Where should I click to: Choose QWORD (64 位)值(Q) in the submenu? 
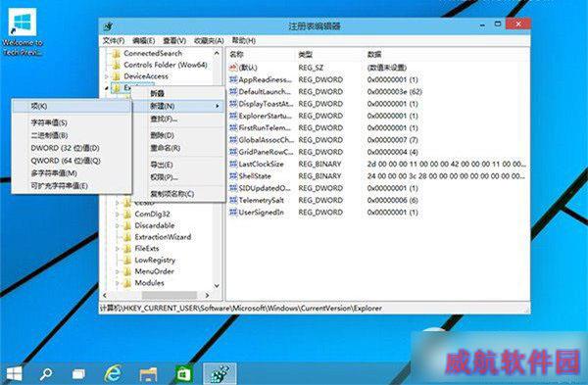(72, 161)
